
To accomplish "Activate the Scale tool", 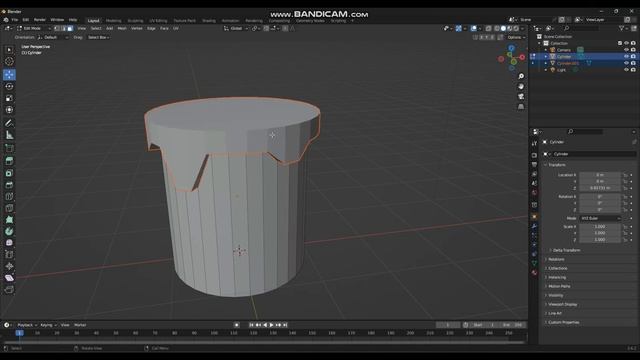I will coord(9,98).
